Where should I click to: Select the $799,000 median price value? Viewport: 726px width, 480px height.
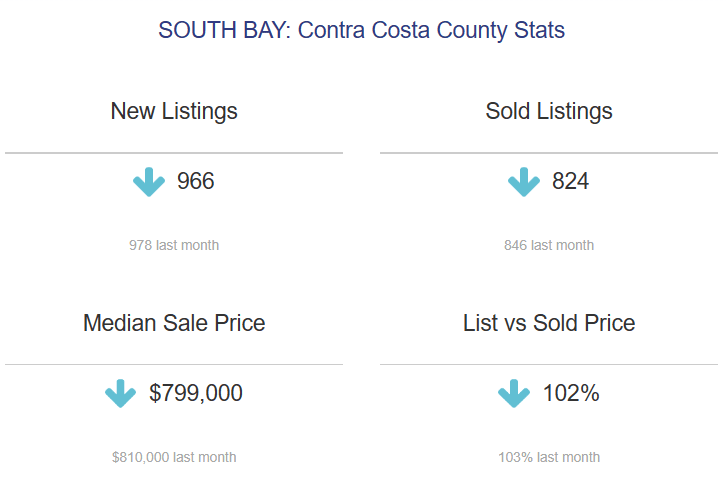point(196,393)
